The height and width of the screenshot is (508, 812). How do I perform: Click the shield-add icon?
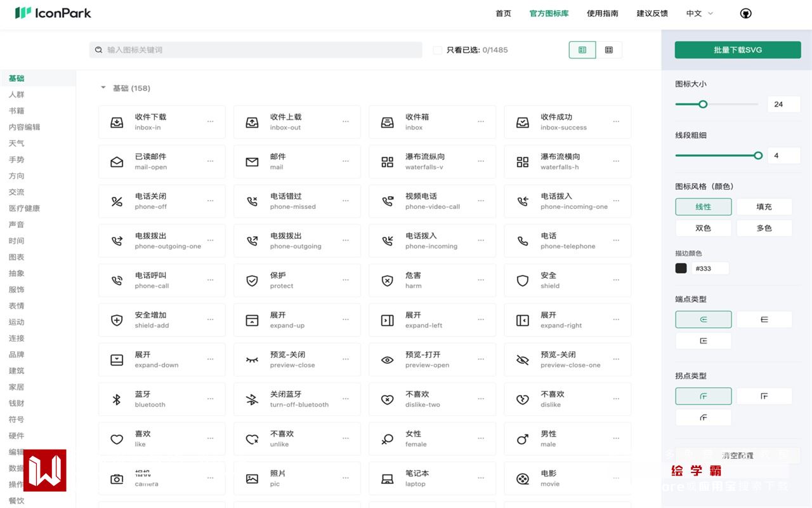coord(117,321)
